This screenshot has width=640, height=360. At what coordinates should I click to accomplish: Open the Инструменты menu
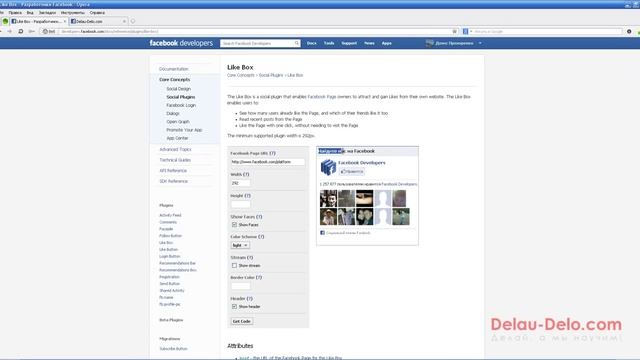point(73,13)
